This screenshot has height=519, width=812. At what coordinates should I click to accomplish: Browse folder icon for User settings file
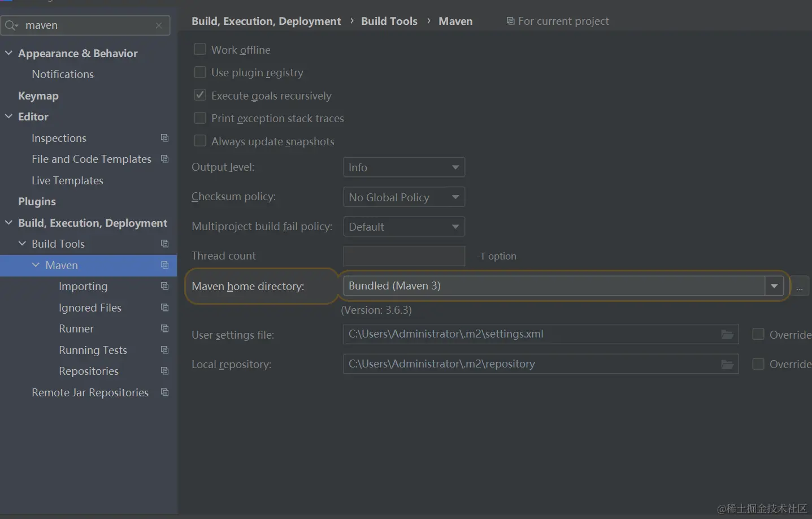pos(727,335)
